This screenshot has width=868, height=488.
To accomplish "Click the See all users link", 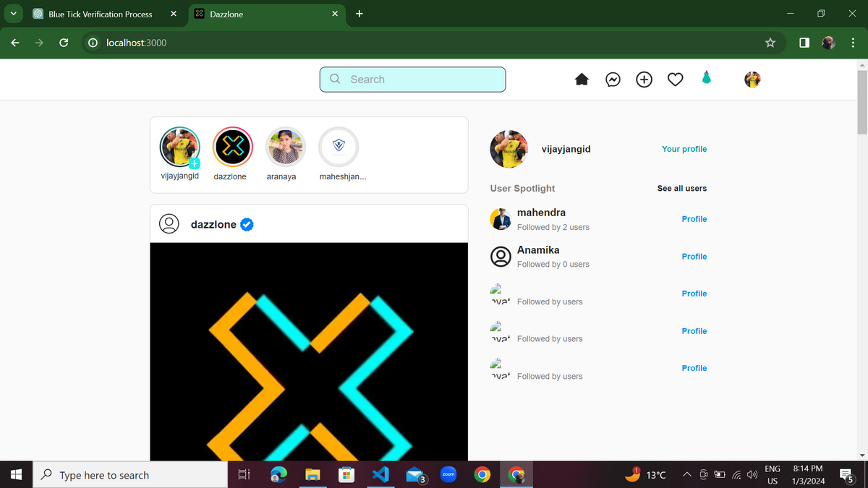I will pyautogui.click(x=681, y=188).
